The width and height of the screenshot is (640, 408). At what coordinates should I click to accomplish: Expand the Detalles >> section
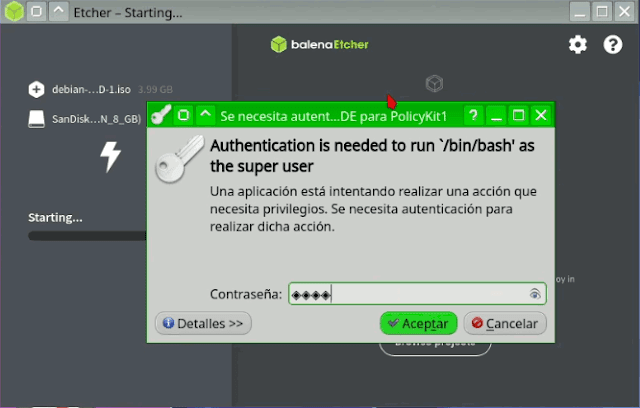point(203,324)
